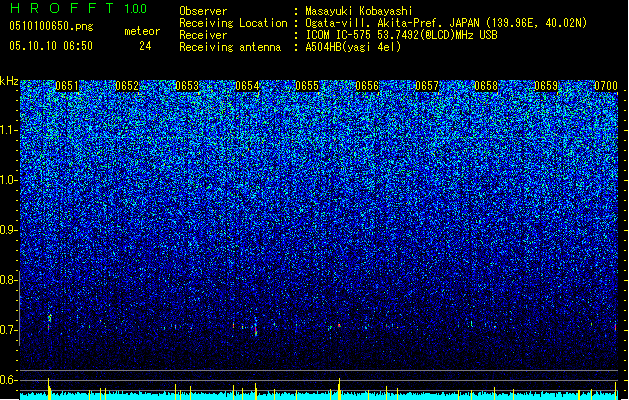629x400 pixels.
Task: Select the file name 0510100650.png
Action: click(51, 26)
